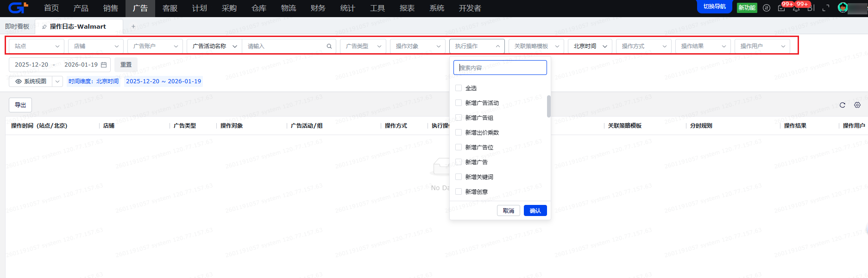Click the dropdown list scrollbar thumb
The image size is (868, 278).
coord(549,106)
